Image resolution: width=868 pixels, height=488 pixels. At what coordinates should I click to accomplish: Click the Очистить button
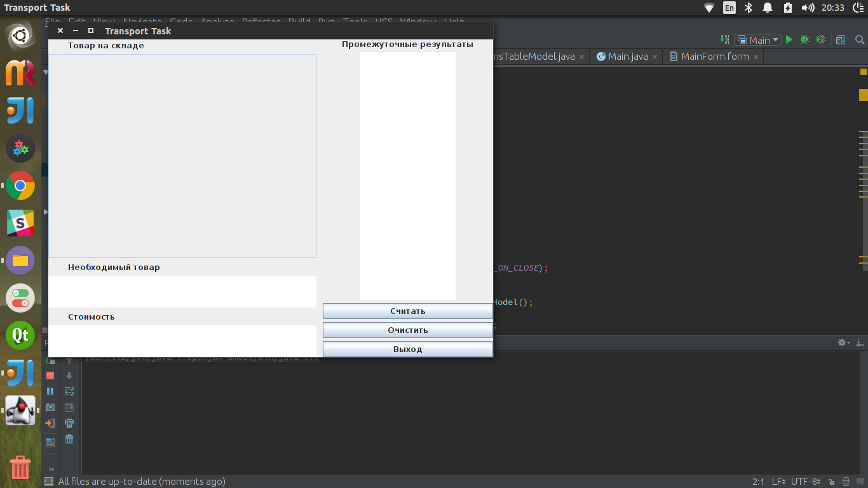[x=407, y=330]
